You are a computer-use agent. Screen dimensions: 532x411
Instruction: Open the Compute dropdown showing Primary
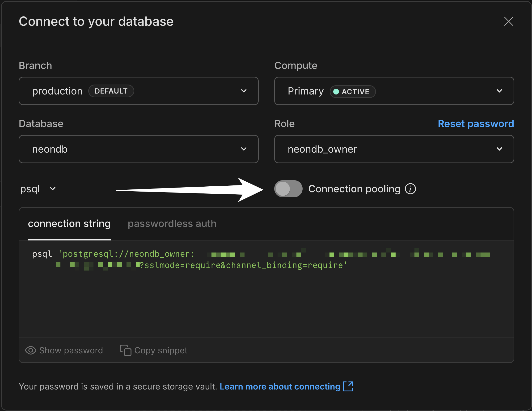pyautogui.click(x=394, y=91)
